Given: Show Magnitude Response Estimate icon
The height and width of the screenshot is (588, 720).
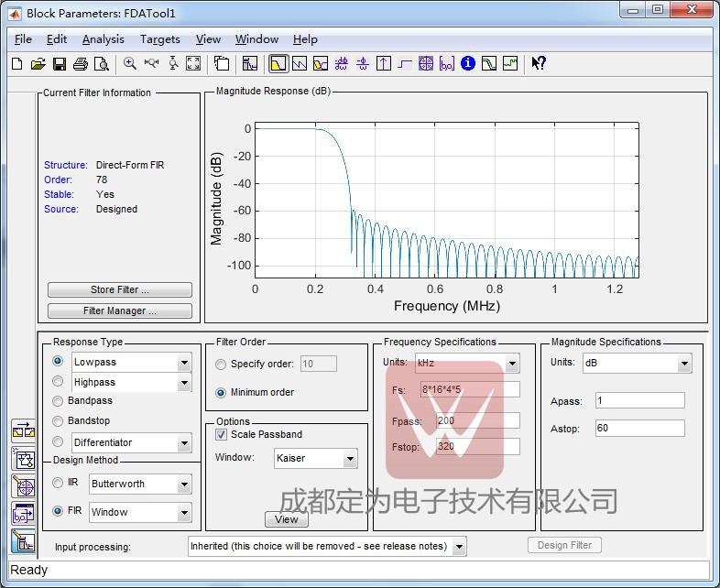Looking at the screenshot, I should (489, 63).
